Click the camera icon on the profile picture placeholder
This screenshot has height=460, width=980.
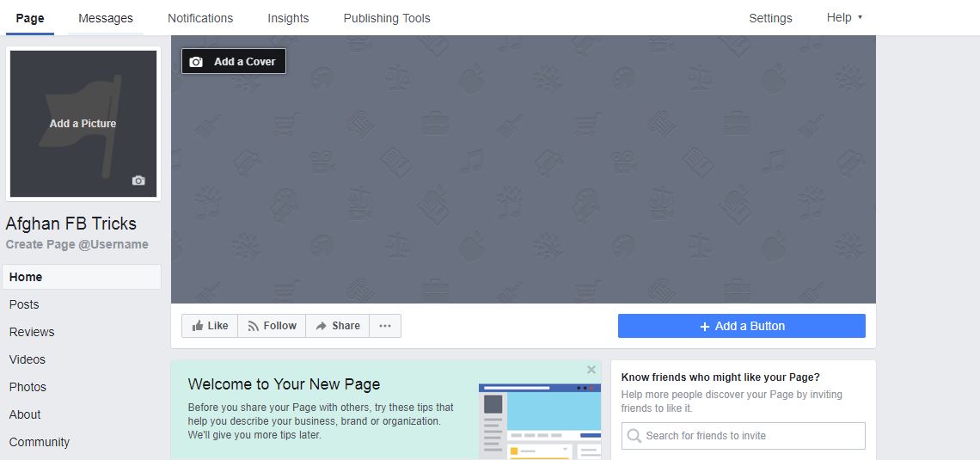[138, 181]
